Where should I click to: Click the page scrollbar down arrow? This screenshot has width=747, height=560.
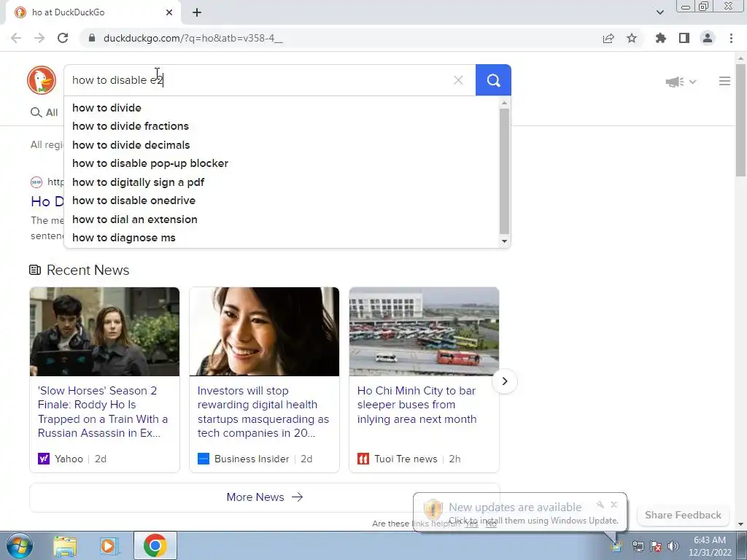(741, 524)
